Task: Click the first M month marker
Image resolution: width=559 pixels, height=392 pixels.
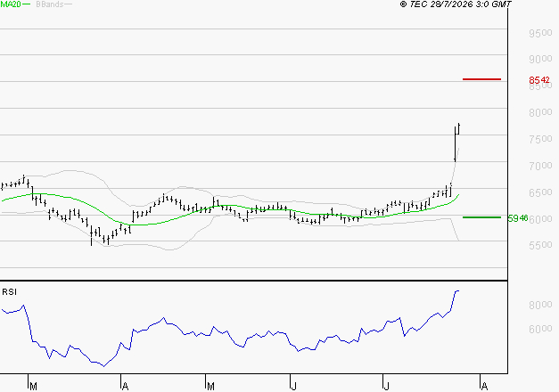Action: point(33,387)
